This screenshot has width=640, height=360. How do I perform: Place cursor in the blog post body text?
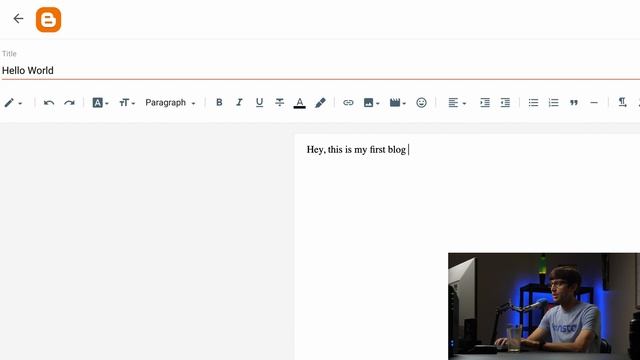point(356,150)
